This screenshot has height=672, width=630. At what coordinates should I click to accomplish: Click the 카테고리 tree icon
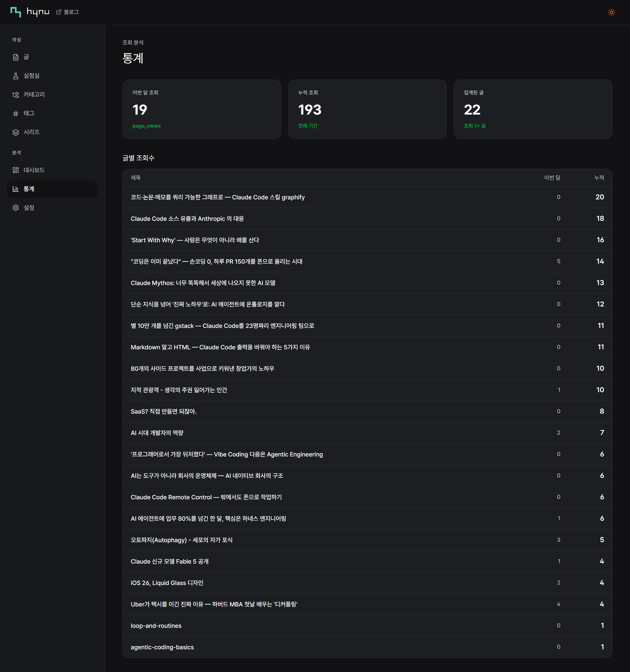[x=16, y=95]
